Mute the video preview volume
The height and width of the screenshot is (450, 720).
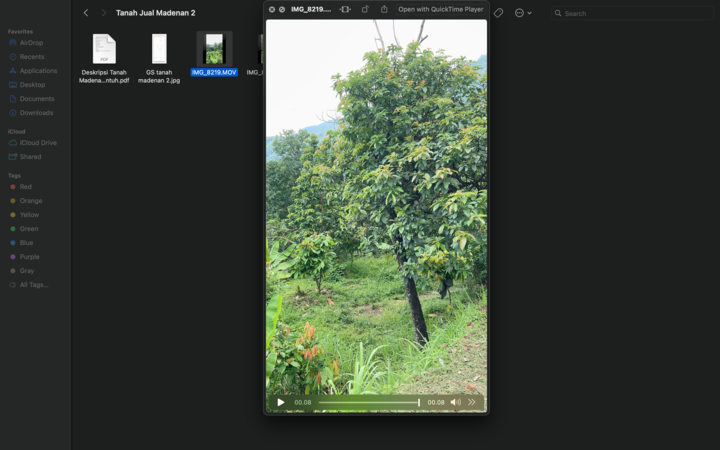pos(455,402)
